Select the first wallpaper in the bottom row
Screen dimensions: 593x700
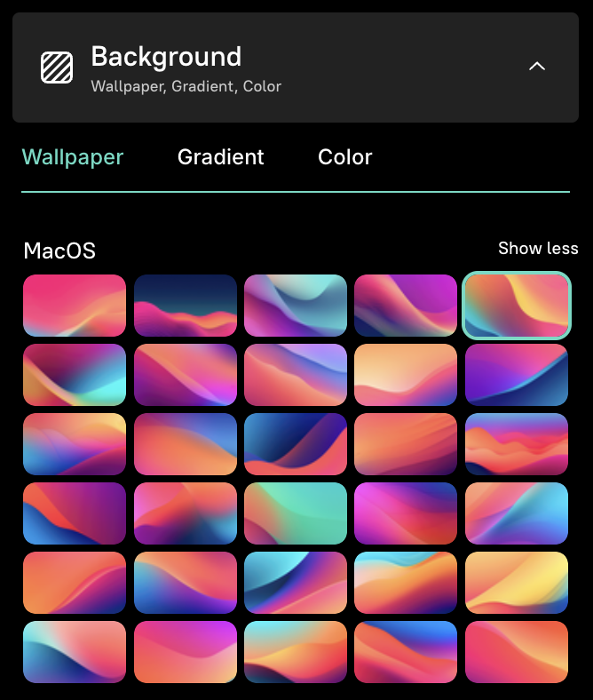[75, 652]
